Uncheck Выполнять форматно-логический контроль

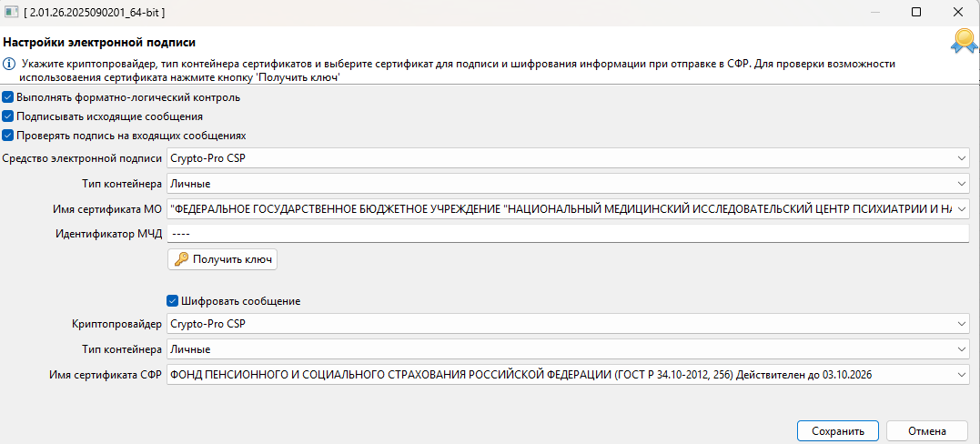(8, 97)
